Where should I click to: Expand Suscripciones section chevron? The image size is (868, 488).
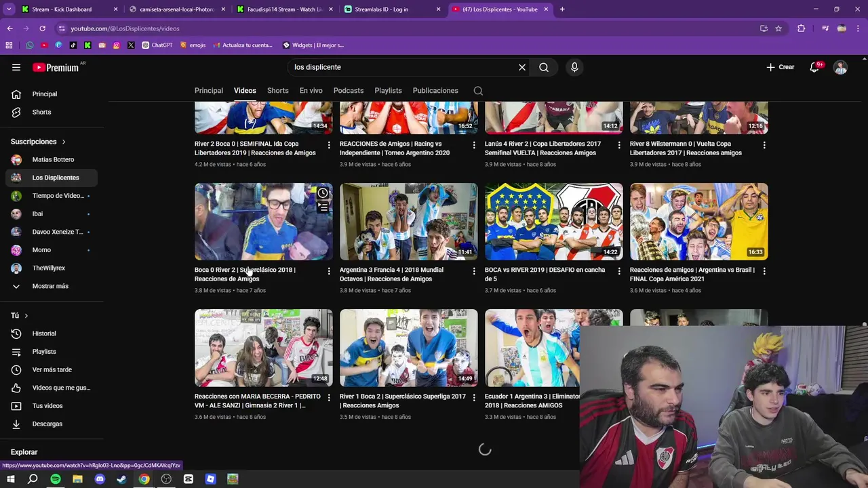tap(64, 142)
